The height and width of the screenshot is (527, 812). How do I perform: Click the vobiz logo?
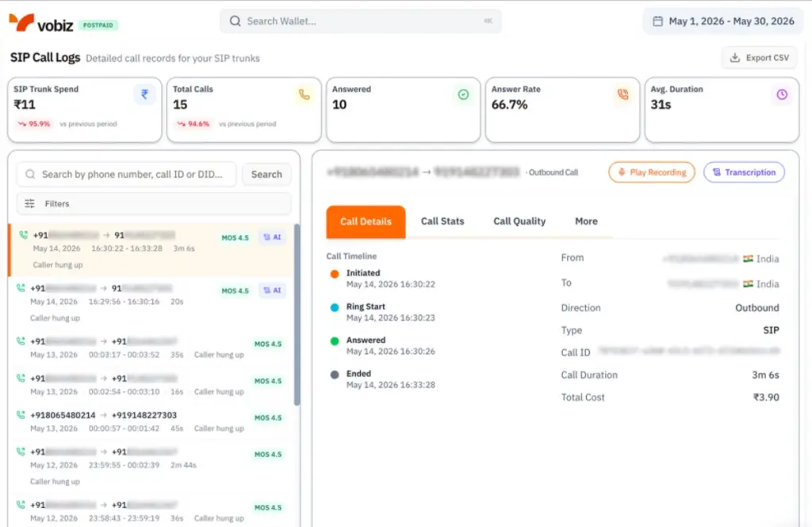click(41, 23)
